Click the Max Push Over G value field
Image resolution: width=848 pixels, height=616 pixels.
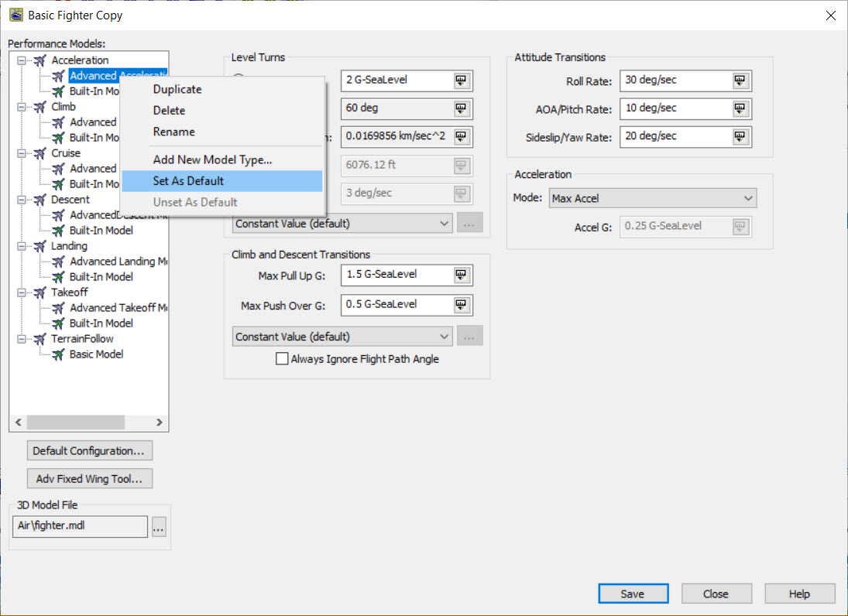tap(407, 306)
